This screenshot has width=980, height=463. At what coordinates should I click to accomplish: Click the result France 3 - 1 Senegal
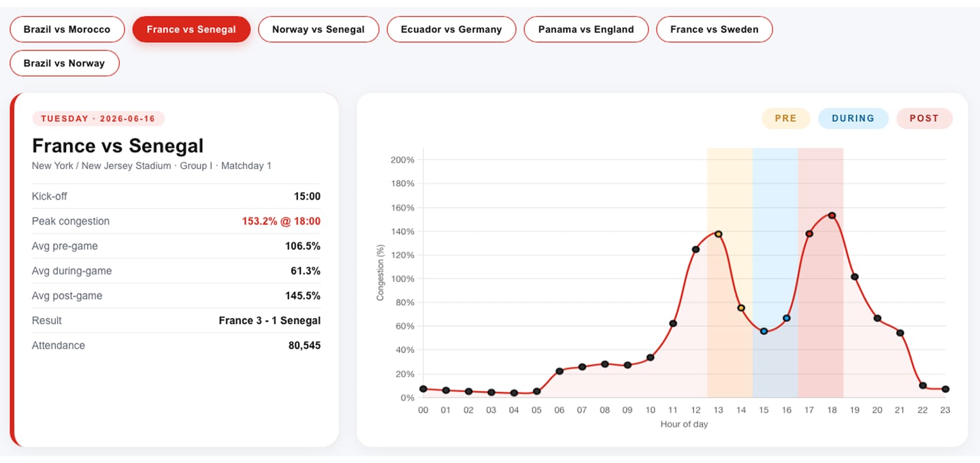[x=269, y=321]
